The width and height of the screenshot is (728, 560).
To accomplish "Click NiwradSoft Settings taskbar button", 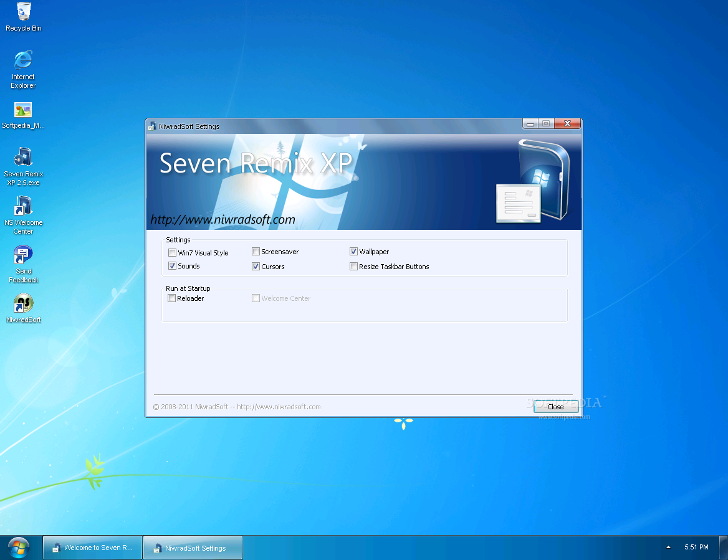I will pos(193,548).
